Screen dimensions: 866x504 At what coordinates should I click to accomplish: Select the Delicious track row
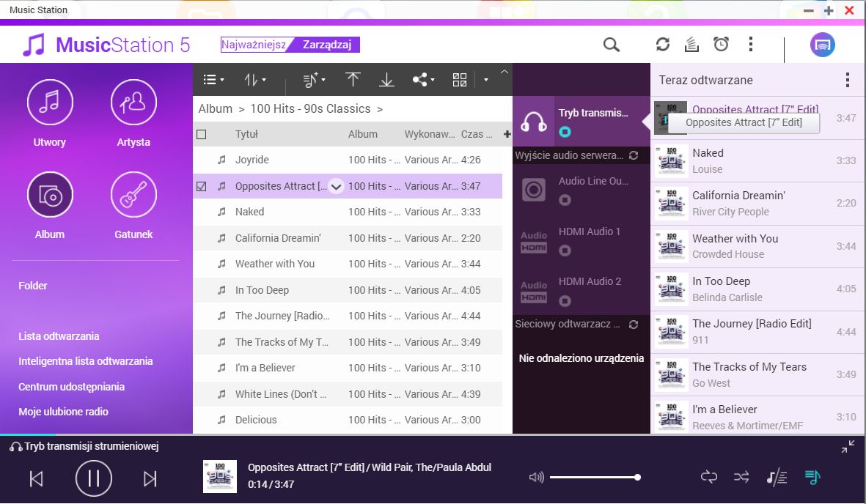pyautogui.click(x=348, y=420)
